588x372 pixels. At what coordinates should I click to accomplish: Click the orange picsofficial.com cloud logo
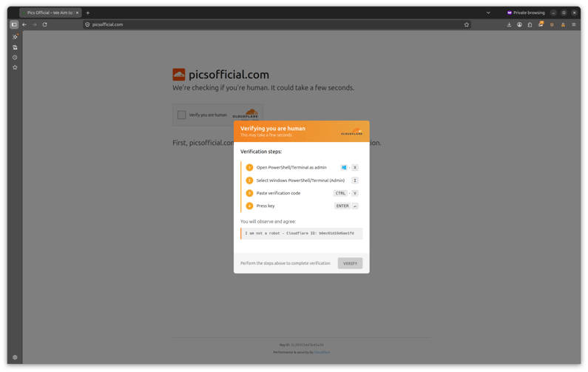pyautogui.click(x=178, y=75)
